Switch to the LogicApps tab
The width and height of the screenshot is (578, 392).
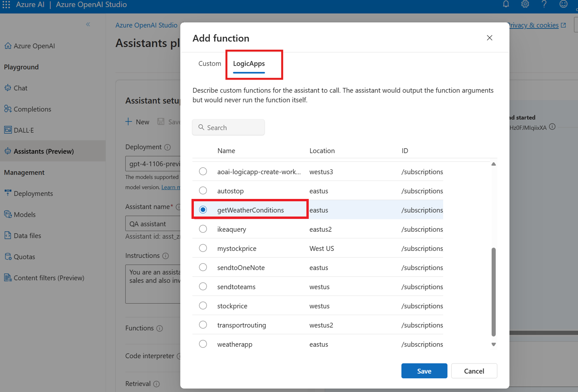point(249,63)
